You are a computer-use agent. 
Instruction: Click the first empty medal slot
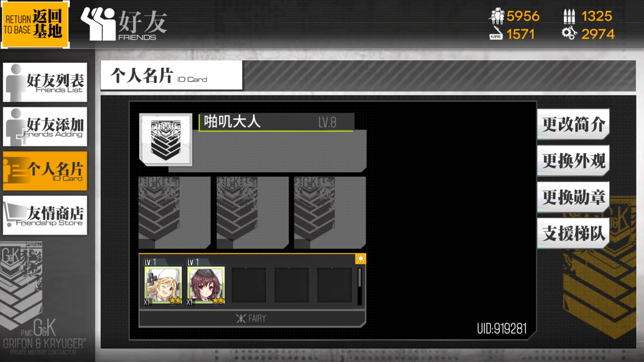click(175, 212)
